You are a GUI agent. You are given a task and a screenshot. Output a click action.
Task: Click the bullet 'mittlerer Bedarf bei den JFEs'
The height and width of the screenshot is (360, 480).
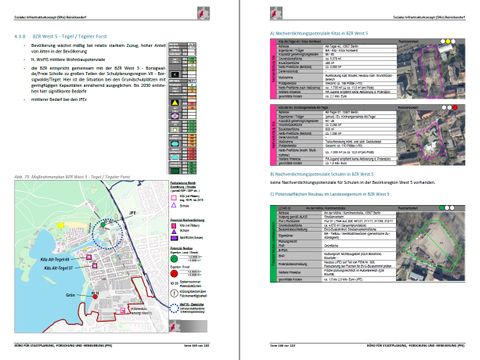tap(59, 99)
